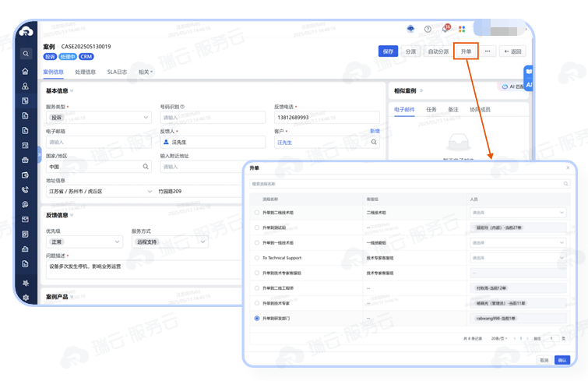Open the 地址信息 region dropdown

100,191
